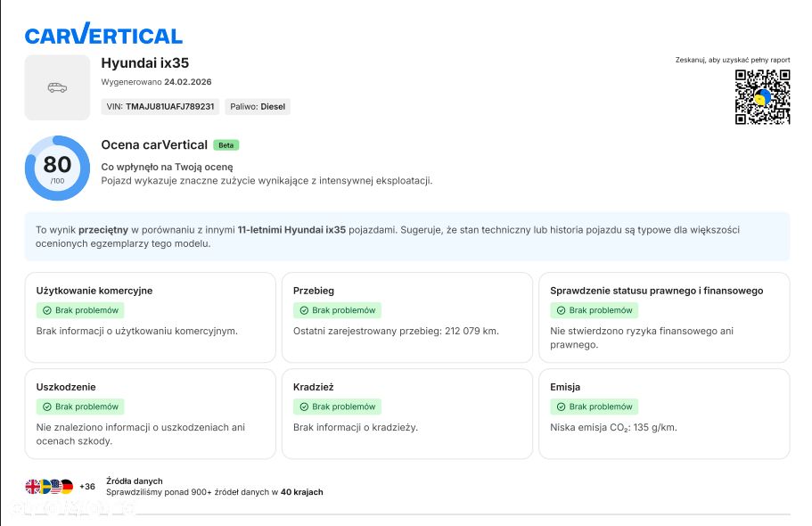Click the carVertical logo
The image size is (812, 526).
103,34
